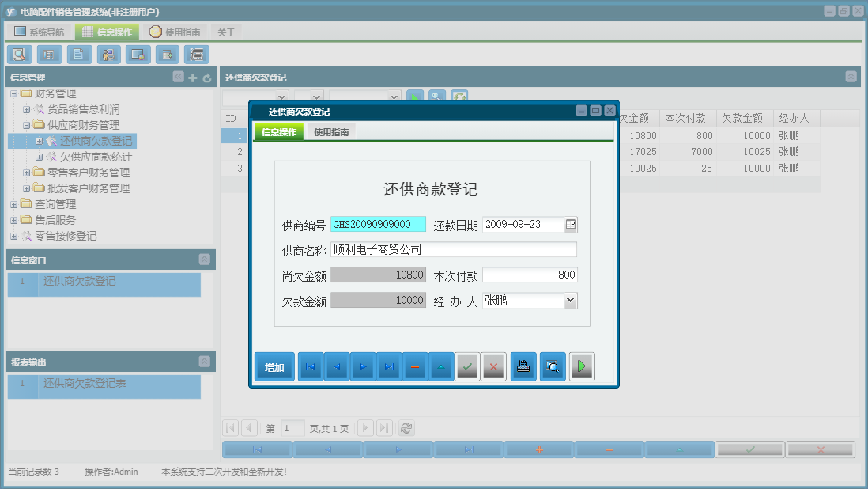868x489 pixels.
Task: Open the 还款日期 date picker
Action: [x=571, y=225]
